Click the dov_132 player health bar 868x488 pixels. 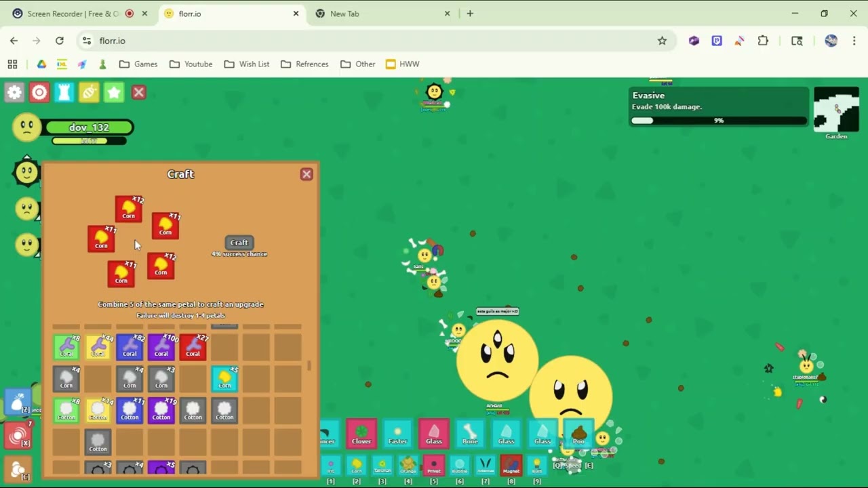[89, 127]
